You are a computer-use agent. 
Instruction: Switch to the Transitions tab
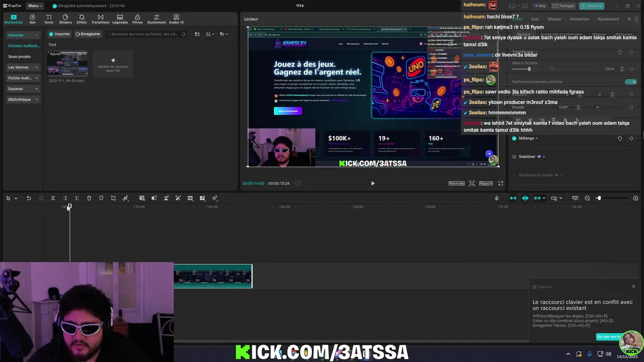click(x=100, y=19)
